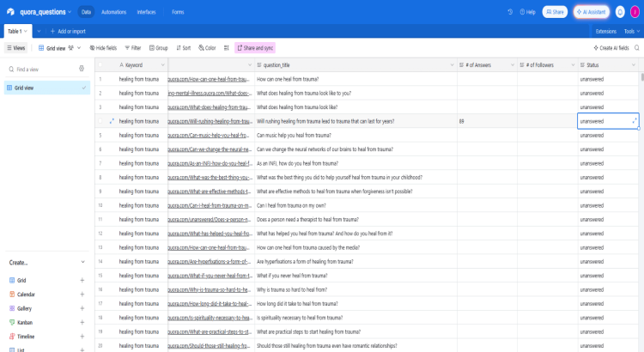This screenshot has height=352, width=644.
Task: Open the base history icon
Action: tap(510, 12)
